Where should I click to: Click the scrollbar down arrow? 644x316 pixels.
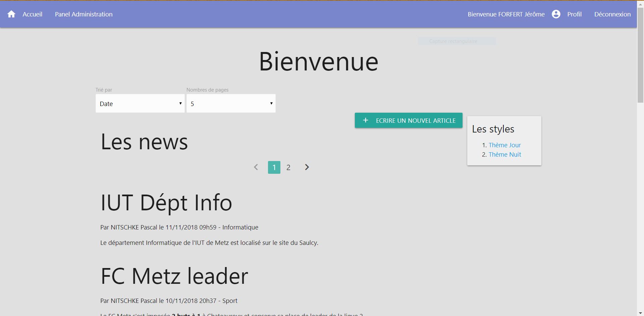point(640,313)
